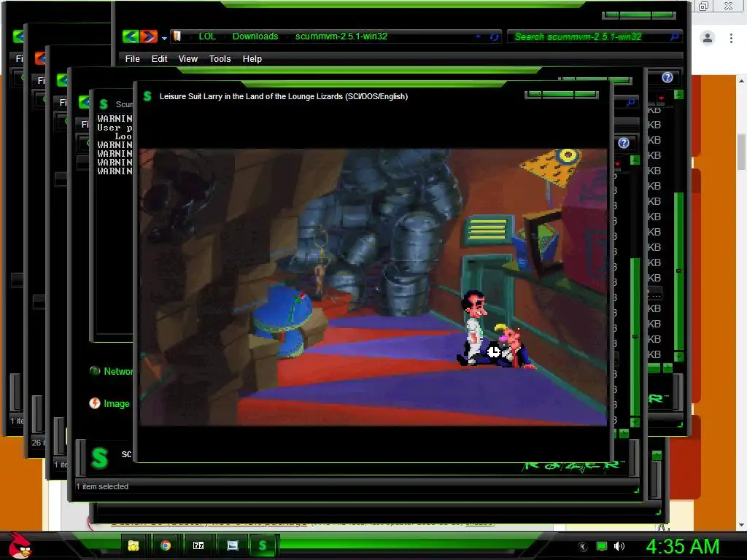747x560 pixels.
Task: Go forward with the orange Explorer Forward arrow
Action: click(149, 36)
